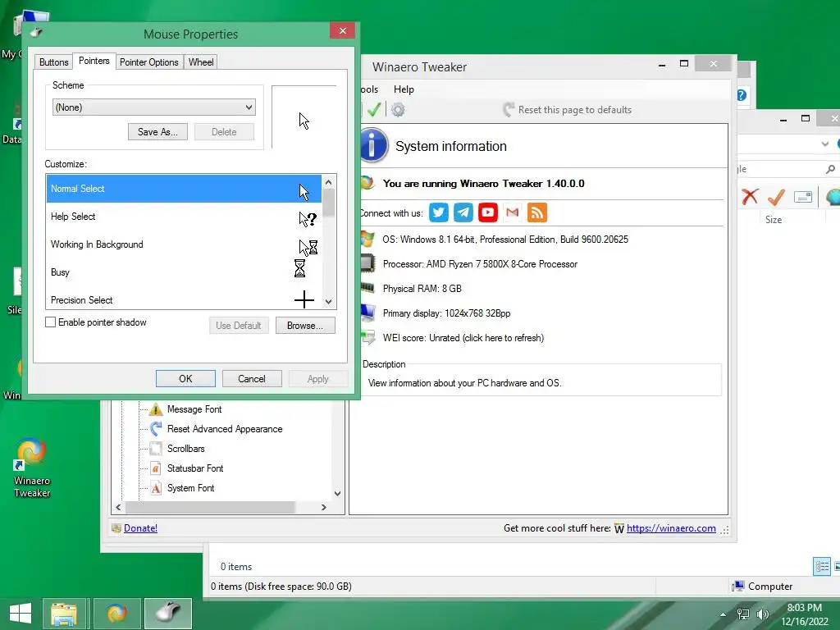
Task: Click the details view icon in status bar
Action: click(822, 566)
